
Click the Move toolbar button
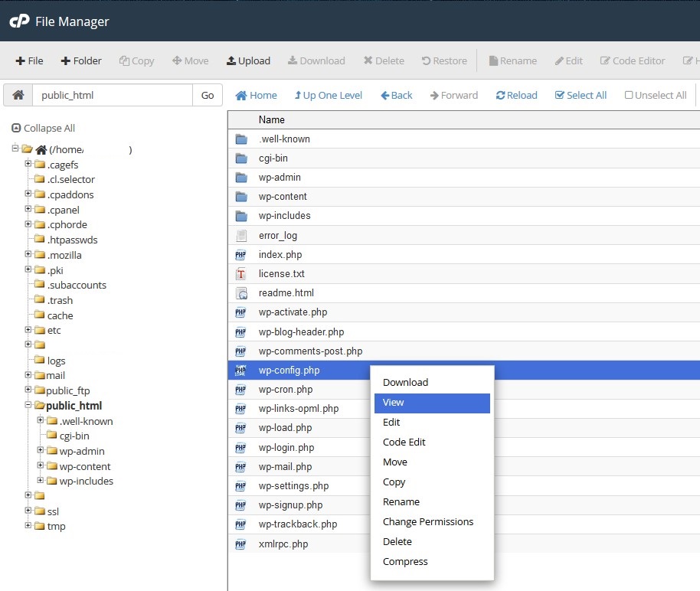pyautogui.click(x=191, y=60)
